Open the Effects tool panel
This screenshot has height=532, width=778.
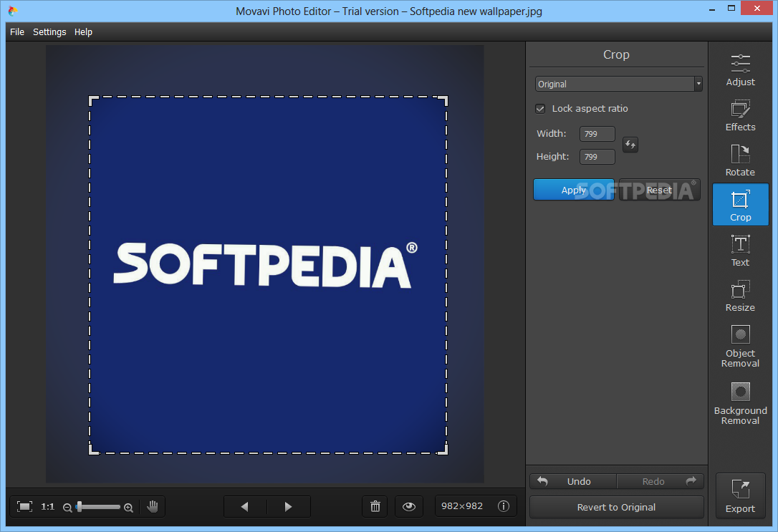coord(740,115)
